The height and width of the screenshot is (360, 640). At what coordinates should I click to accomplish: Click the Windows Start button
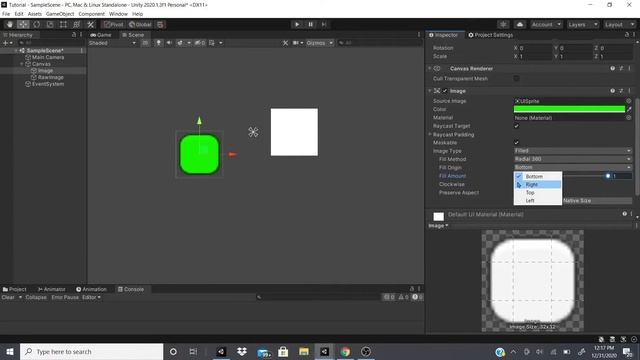tap(10, 351)
